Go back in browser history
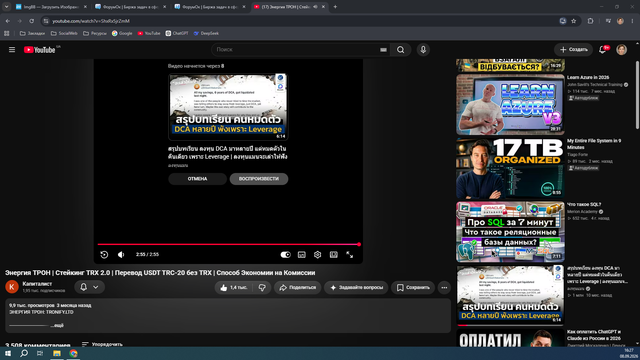Screen dimensions: 640x360 pyautogui.click(x=8, y=21)
